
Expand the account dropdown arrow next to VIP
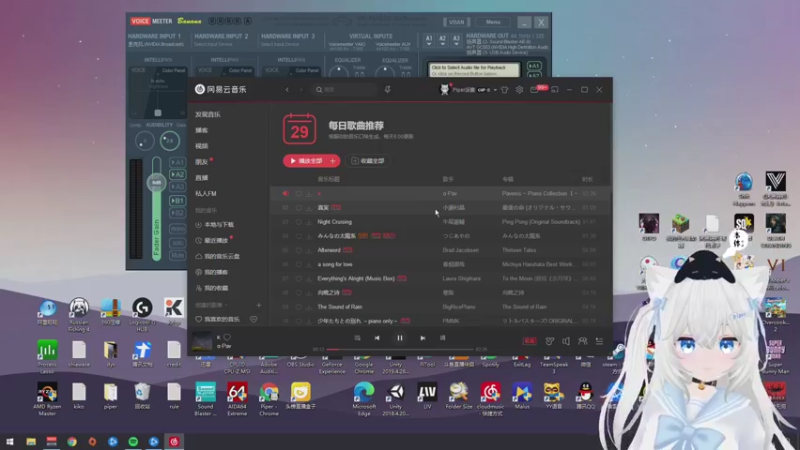(495, 90)
